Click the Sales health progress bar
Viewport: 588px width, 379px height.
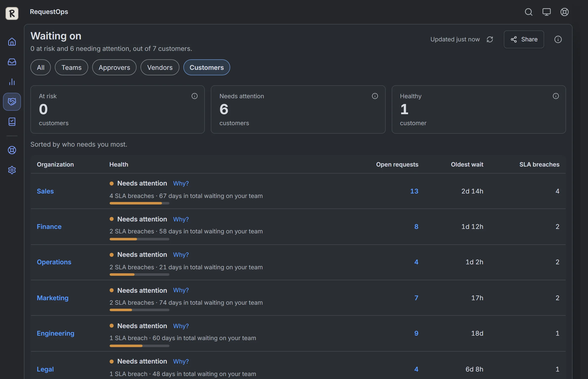(139, 203)
